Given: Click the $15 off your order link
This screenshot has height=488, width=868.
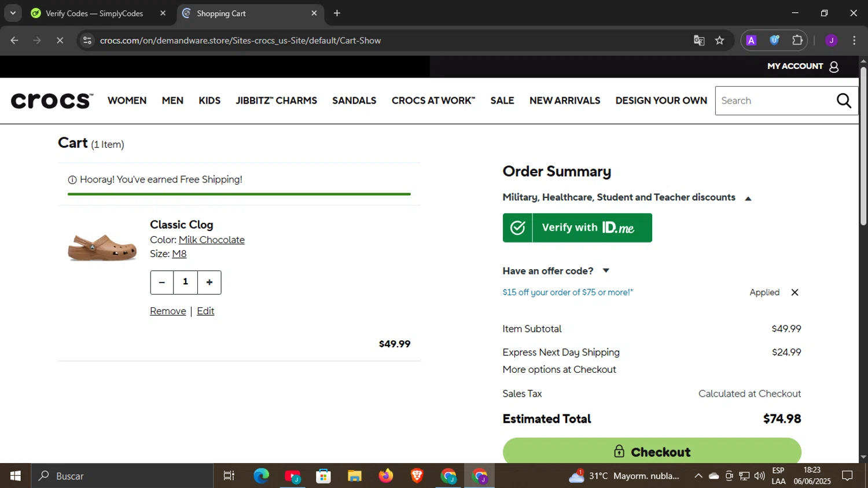Looking at the screenshot, I should [568, 292].
